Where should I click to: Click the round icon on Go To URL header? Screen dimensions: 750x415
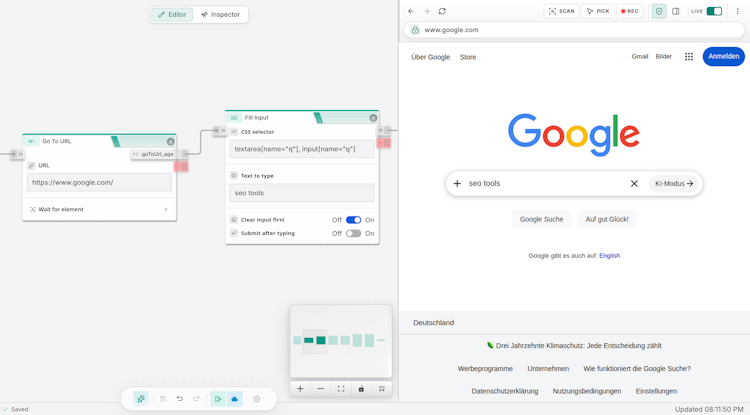tap(170, 142)
